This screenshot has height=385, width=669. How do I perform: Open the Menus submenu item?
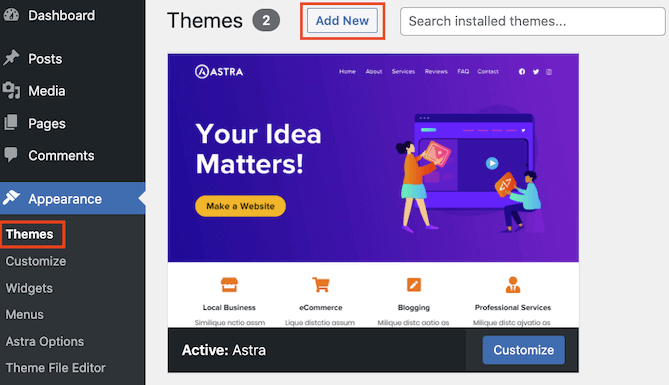24,315
